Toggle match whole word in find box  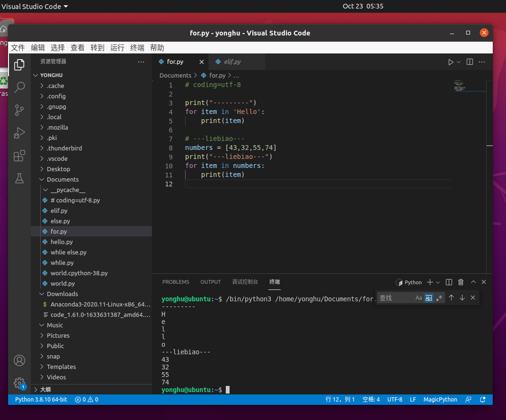click(x=429, y=298)
